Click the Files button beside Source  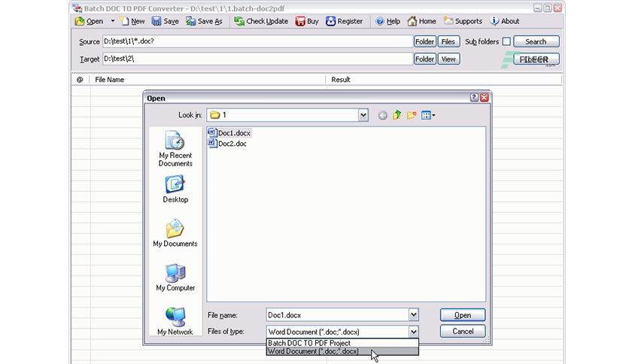(x=448, y=41)
